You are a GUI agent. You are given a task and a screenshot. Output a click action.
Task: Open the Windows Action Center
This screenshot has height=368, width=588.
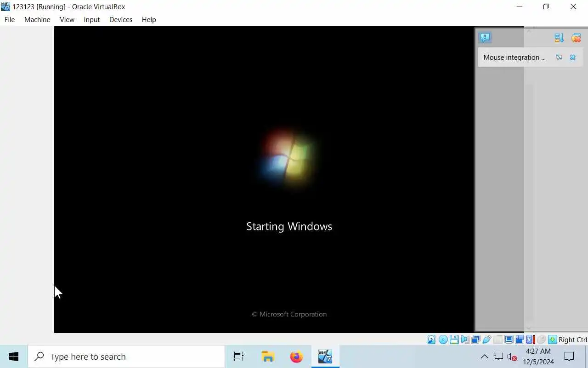click(569, 356)
